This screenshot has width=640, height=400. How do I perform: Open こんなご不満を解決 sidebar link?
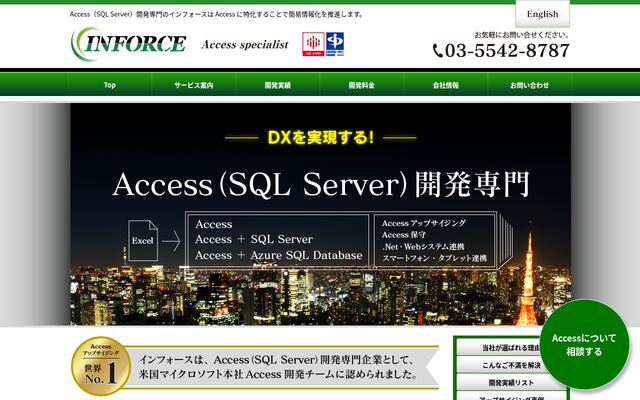(511, 365)
